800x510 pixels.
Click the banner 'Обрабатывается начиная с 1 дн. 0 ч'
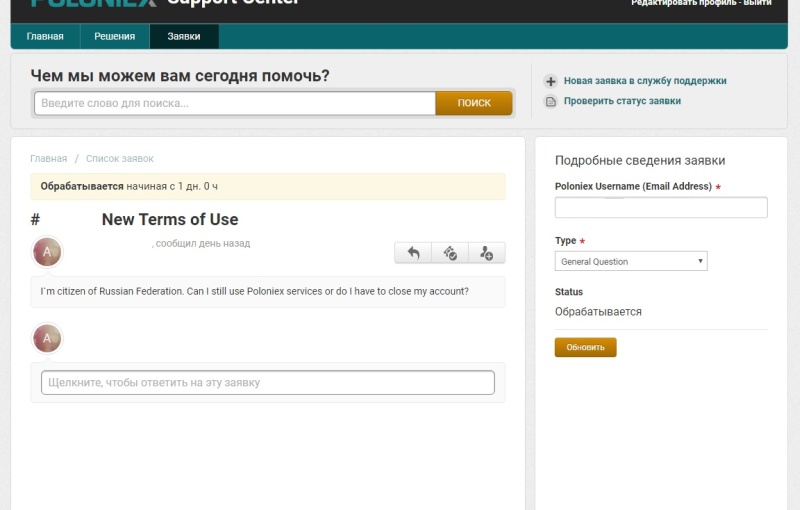click(268, 186)
